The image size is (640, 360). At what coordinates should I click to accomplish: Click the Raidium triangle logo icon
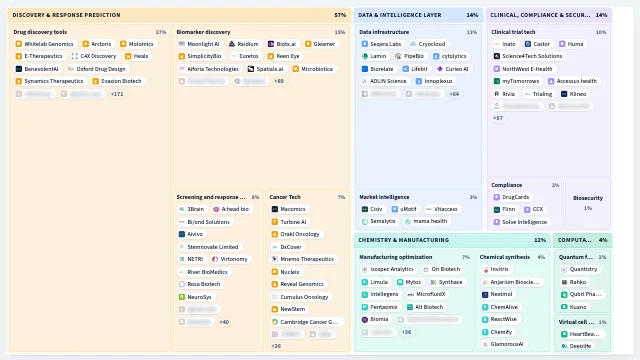pyautogui.click(x=232, y=44)
